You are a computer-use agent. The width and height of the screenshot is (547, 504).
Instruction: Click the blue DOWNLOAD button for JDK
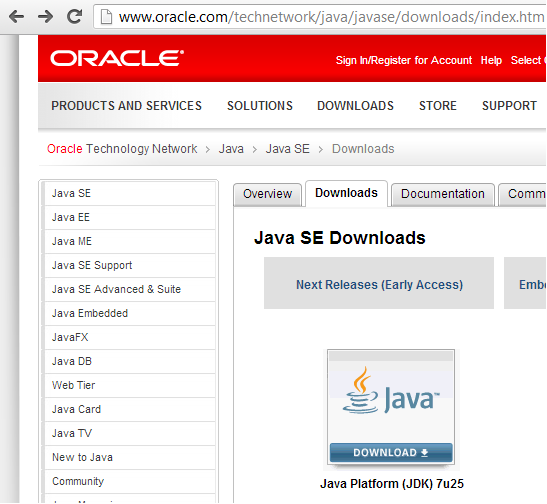[391, 453]
